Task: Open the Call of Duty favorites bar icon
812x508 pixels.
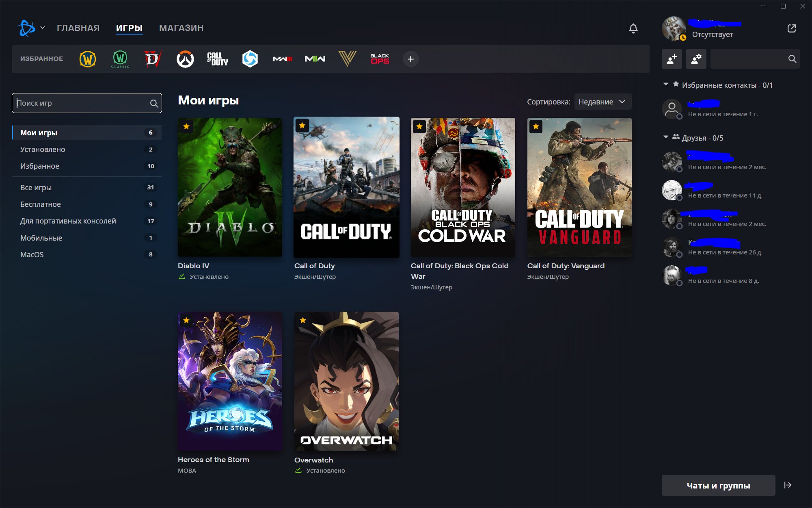Action: (x=218, y=59)
